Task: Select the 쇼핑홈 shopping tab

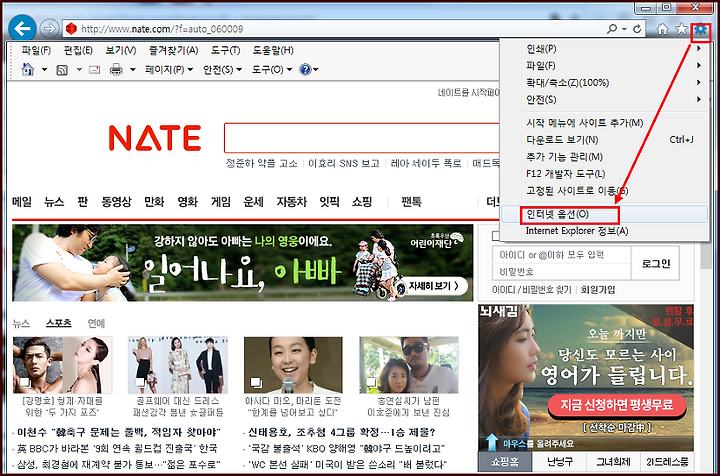Action: pyautogui.click(x=505, y=462)
